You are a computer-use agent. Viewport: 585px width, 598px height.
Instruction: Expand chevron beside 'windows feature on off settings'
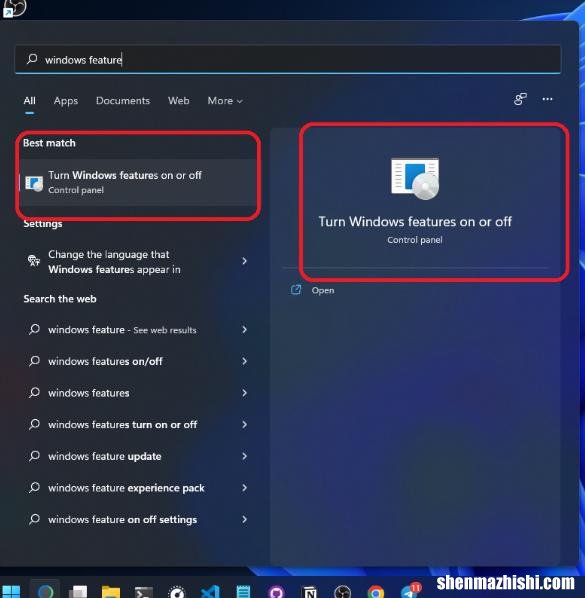(x=244, y=519)
